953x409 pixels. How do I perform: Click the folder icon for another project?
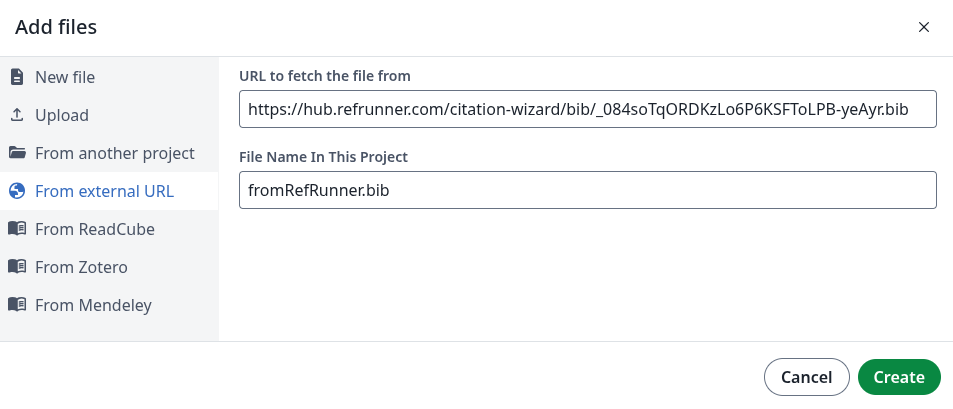(17, 153)
